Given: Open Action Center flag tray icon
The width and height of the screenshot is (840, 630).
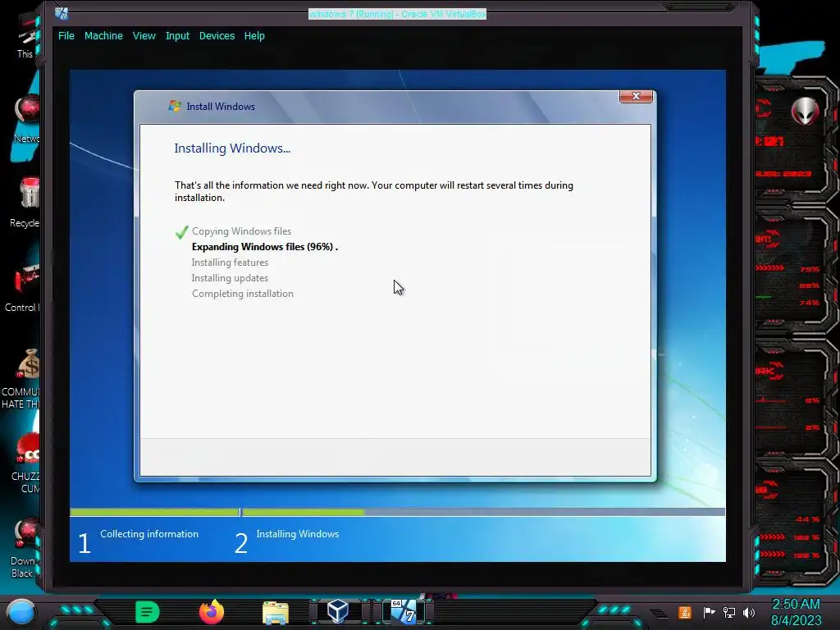Looking at the screenshot, I should [709, 612].
